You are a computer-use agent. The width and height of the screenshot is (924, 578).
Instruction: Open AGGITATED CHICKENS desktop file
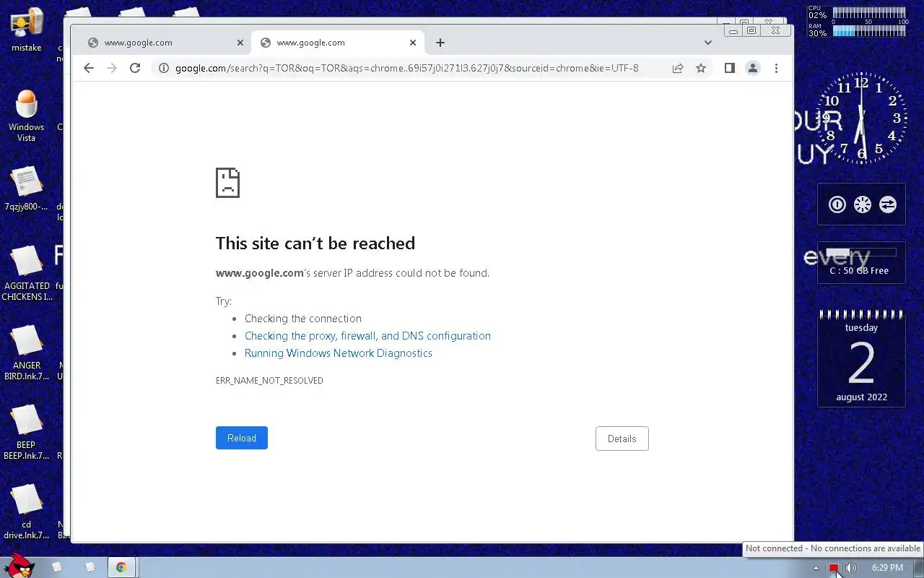(27, 273)
